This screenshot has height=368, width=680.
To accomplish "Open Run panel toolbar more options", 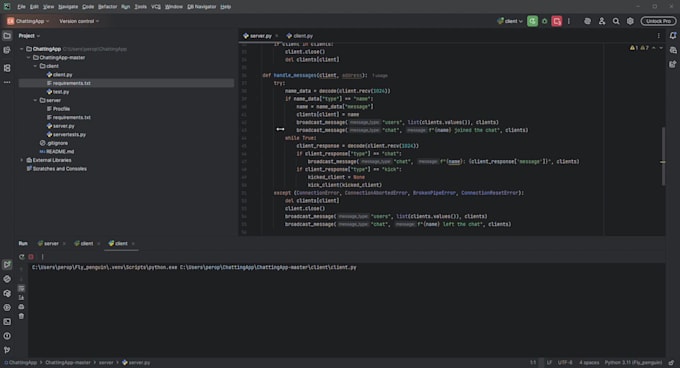I will [42, 257].
